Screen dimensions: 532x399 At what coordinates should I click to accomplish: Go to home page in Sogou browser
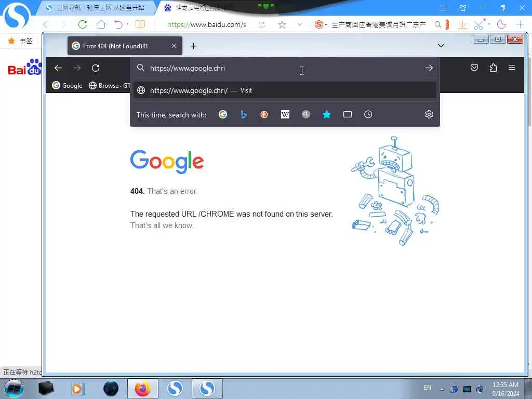[x=101, y=24]
